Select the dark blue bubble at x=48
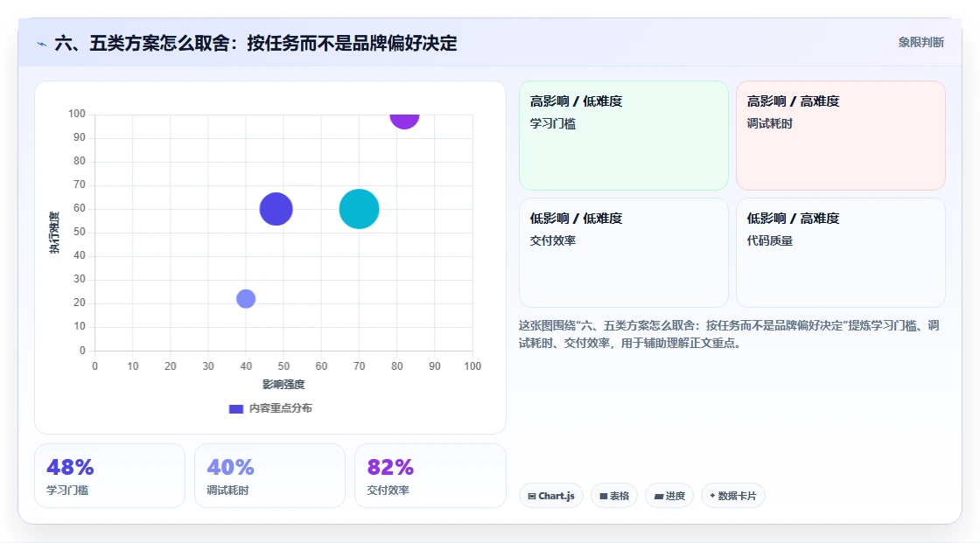The width and height of the screenshot is (980, 543). pos(276,209)
